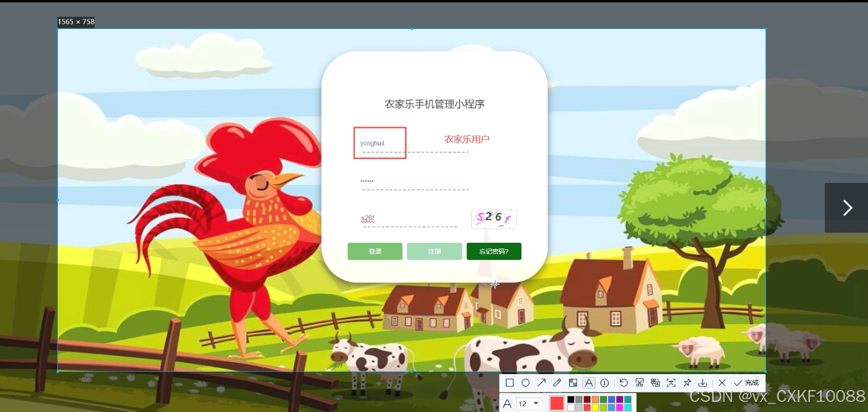Click the 忘记密码? button
The width and height of the screenshot is (868, 412).
click(x=494, y=252)
